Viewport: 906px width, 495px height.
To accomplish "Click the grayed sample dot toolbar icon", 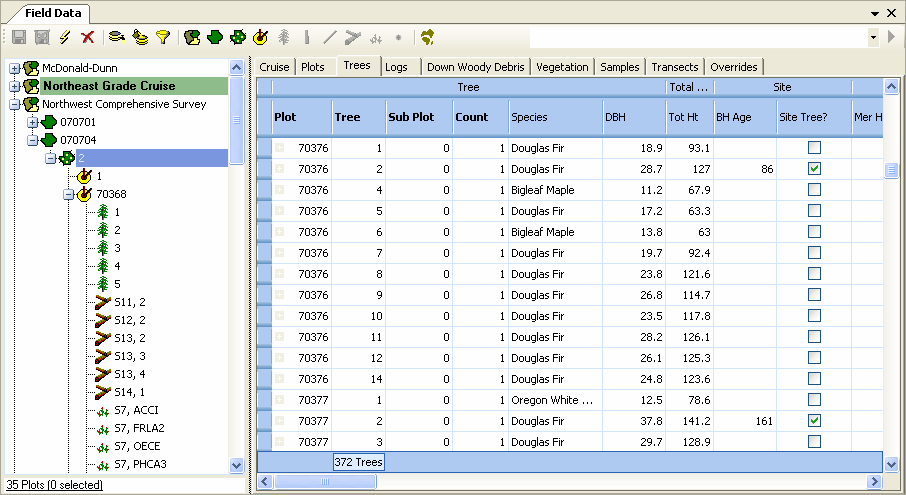I will [398, 38].
